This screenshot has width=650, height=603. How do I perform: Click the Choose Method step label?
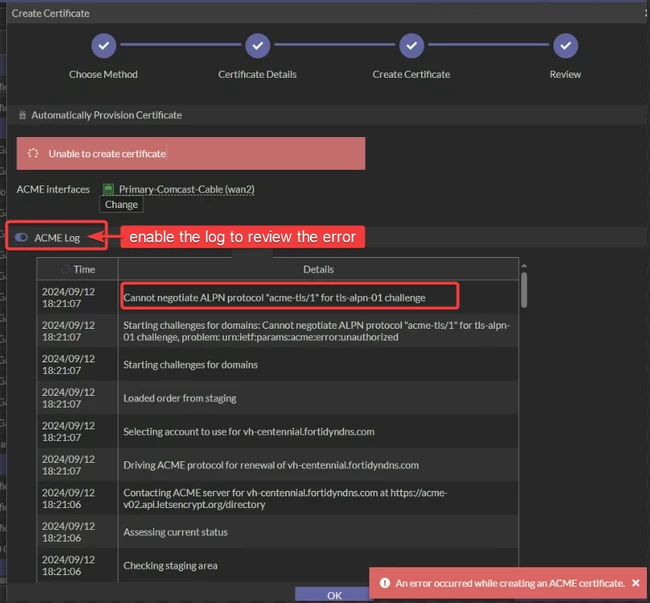[x=103, y=74]
